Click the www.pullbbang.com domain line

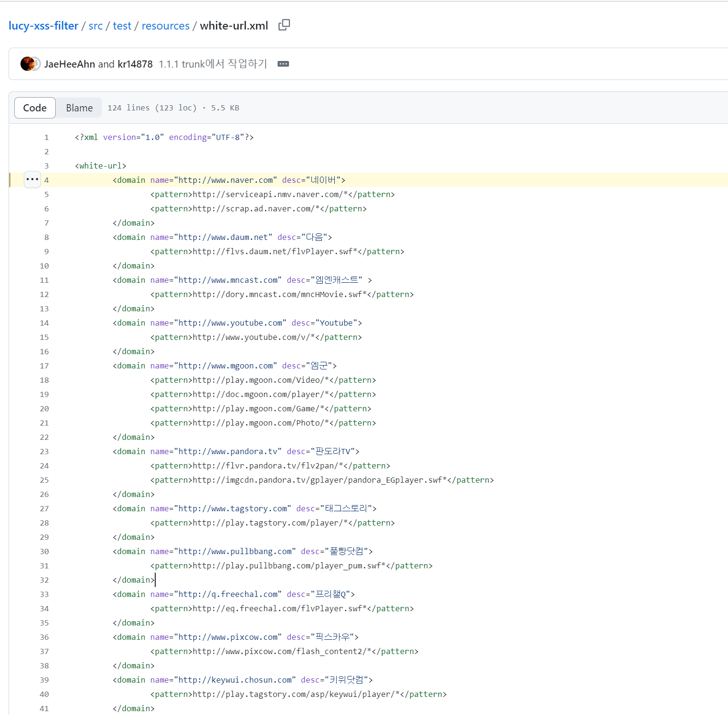click(x=243, y=551)
